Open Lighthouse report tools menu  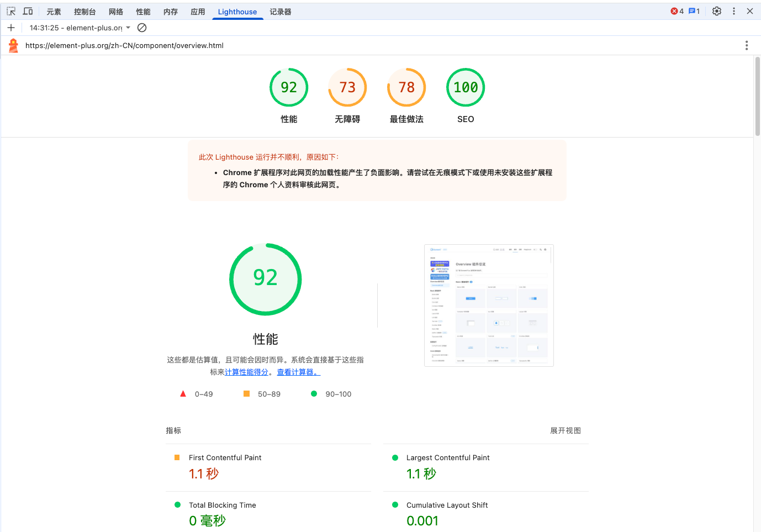click(x=746, y=45)
